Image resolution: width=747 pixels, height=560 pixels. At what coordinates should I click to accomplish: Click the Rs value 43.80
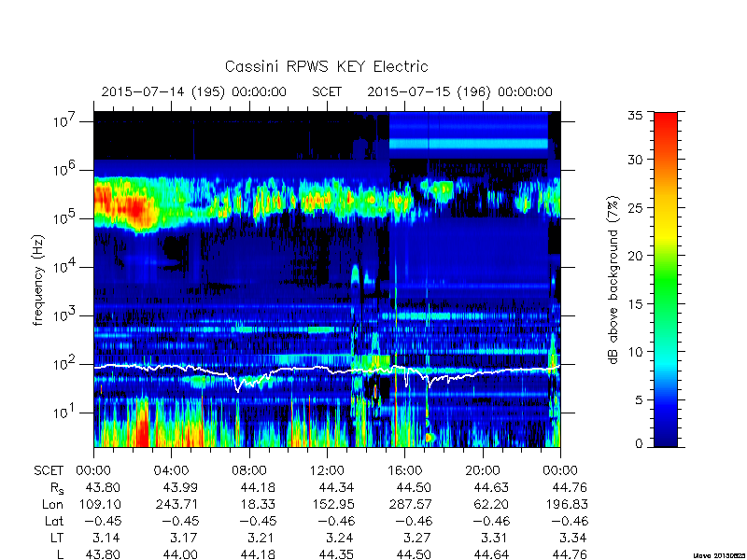pos(103,487)
